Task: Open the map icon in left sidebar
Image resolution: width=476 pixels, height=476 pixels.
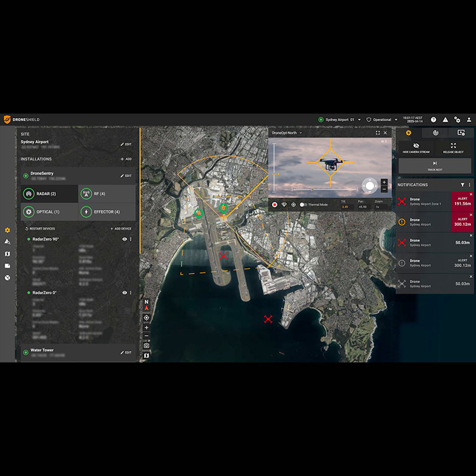Action: [x=8, y=254]
